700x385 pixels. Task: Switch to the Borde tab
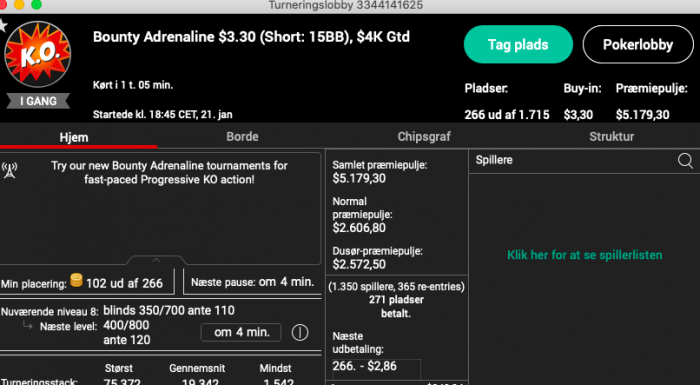click(x=242, y=137)
